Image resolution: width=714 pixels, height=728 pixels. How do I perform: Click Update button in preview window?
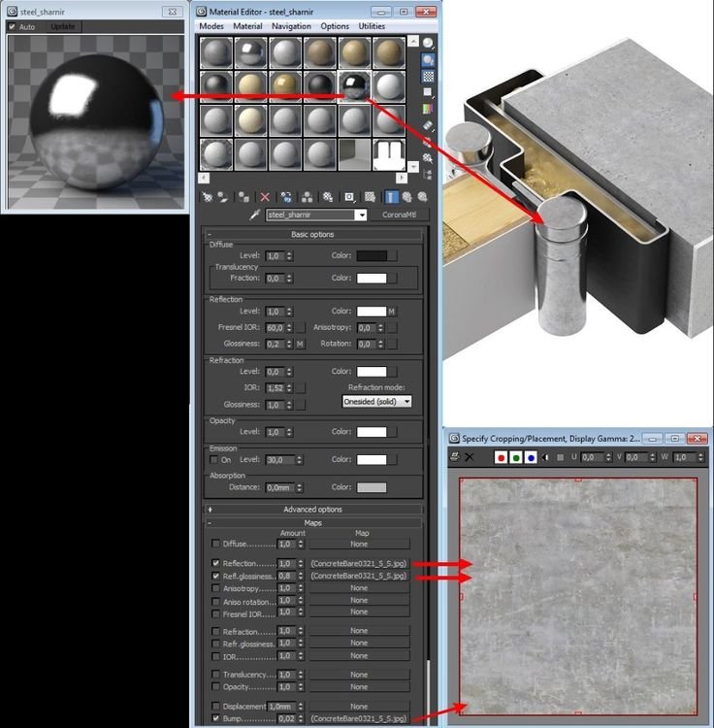tap(63, 27)
